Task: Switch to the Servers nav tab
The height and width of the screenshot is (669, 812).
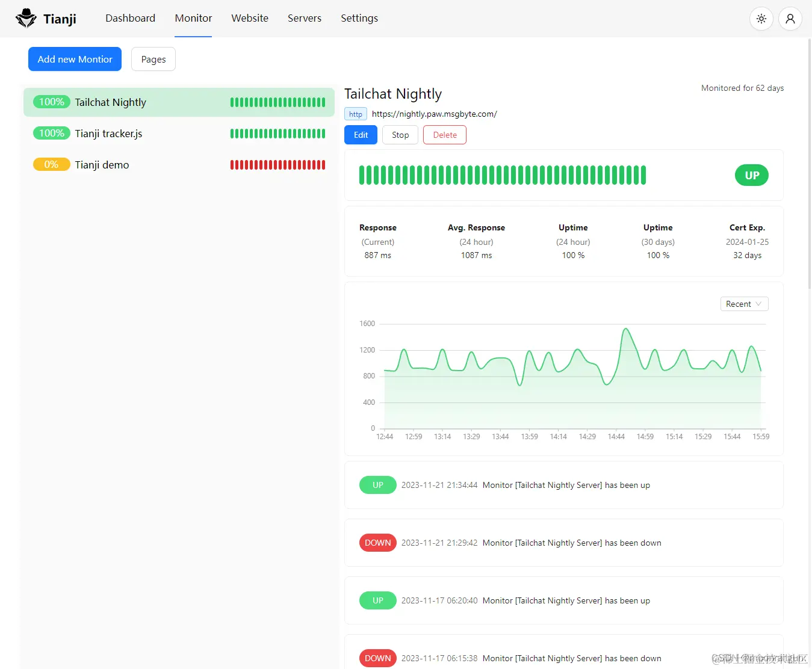Action: point(305,18)
